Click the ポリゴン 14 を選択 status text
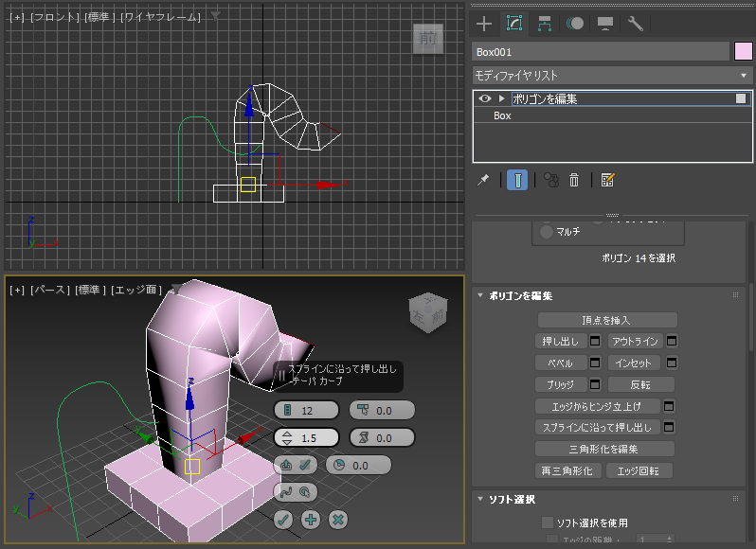 click(639, 258)
